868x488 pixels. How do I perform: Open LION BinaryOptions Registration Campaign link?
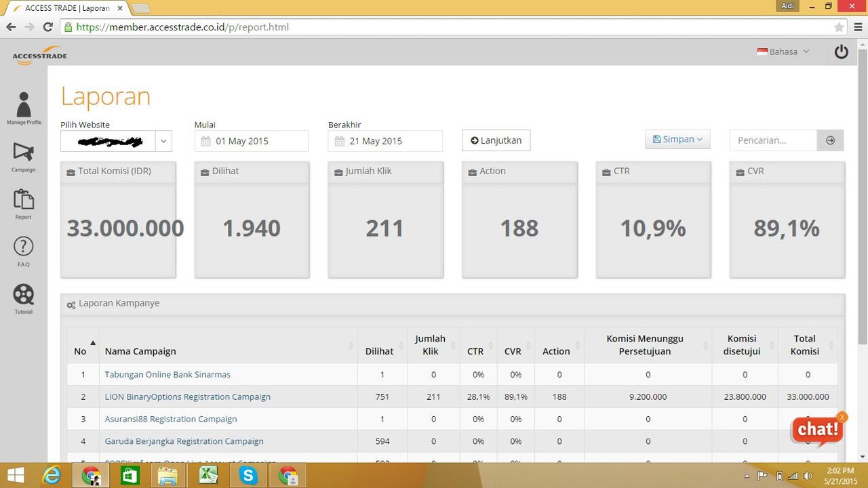point(188,396)
